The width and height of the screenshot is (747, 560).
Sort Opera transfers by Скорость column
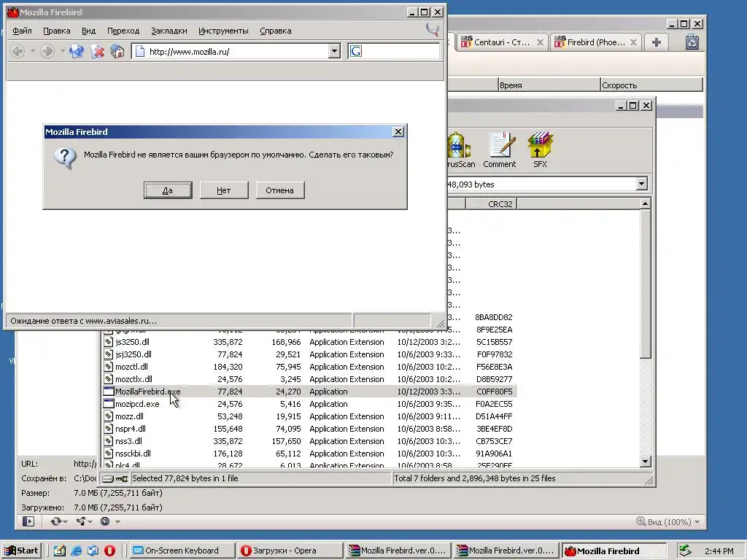[651, 85]
